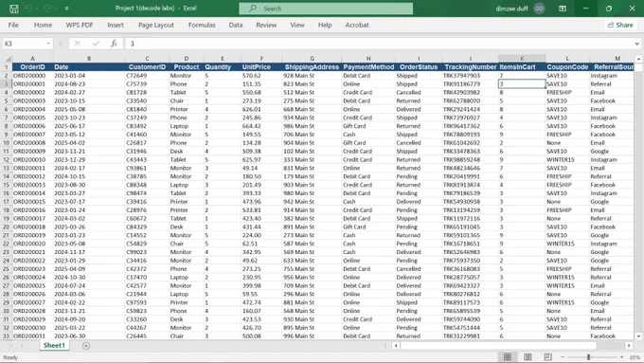Select Normal view in status bar
644x363 pixels.
(x=508, y=356)
